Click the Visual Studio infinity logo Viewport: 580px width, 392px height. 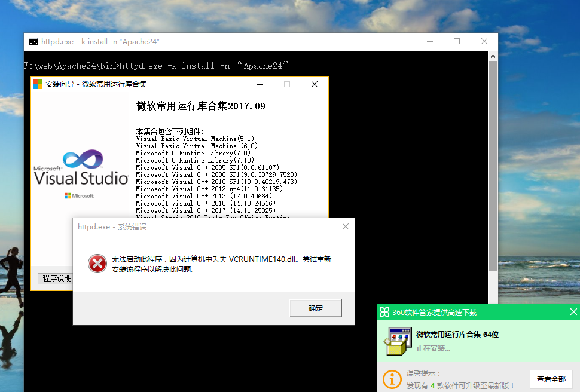[83, 159]
